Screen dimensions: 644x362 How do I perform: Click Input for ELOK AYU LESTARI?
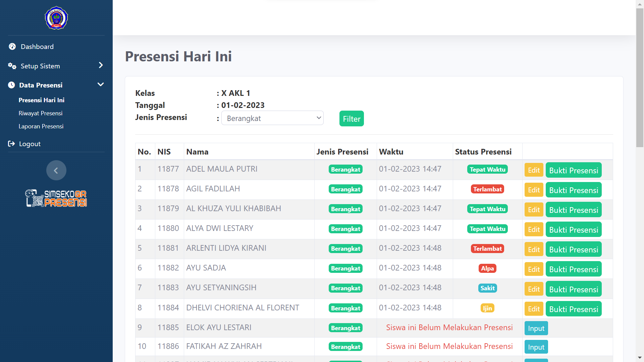pyautogui.click(x=536, y=328)
